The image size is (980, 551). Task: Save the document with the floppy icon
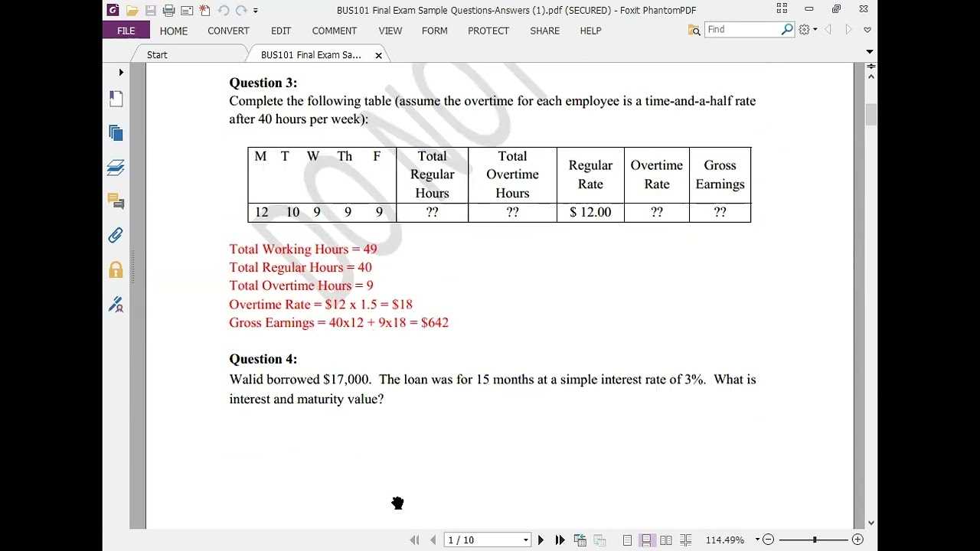click(x=151, y=10)
